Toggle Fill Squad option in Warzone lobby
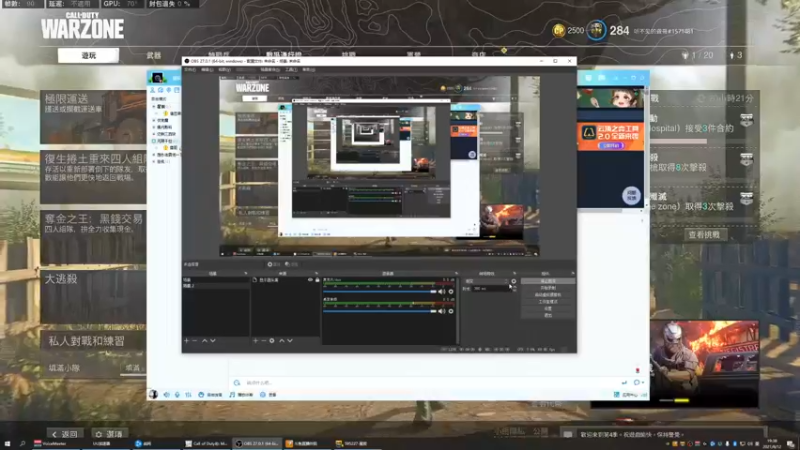The width and height of the screenshot is (800, 450). pos(133,367)
